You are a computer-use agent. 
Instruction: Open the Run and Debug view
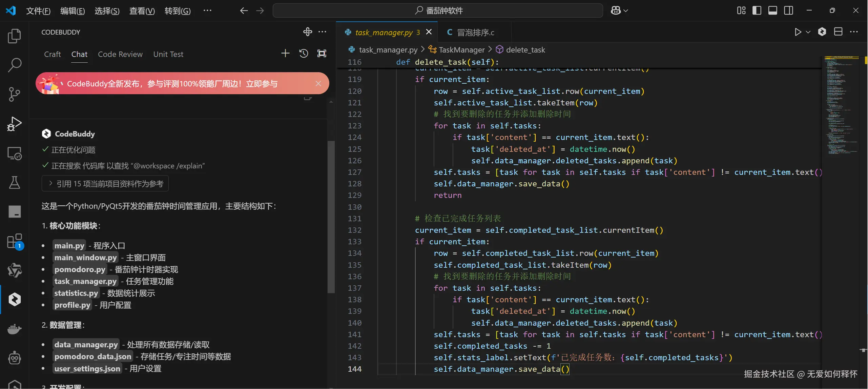[14, 124]
